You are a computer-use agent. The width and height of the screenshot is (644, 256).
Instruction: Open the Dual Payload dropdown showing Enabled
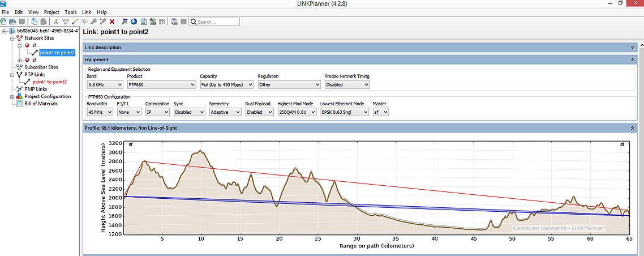[259, 112]
